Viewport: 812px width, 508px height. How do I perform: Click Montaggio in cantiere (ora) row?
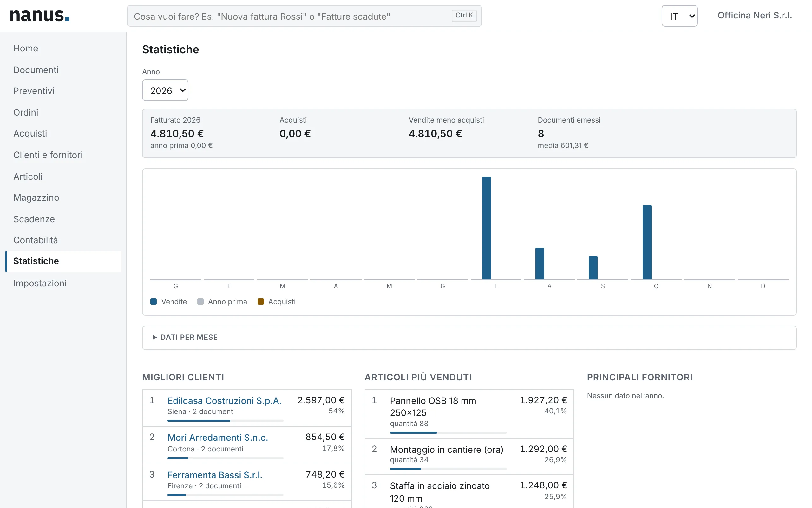tap(469, 457)
